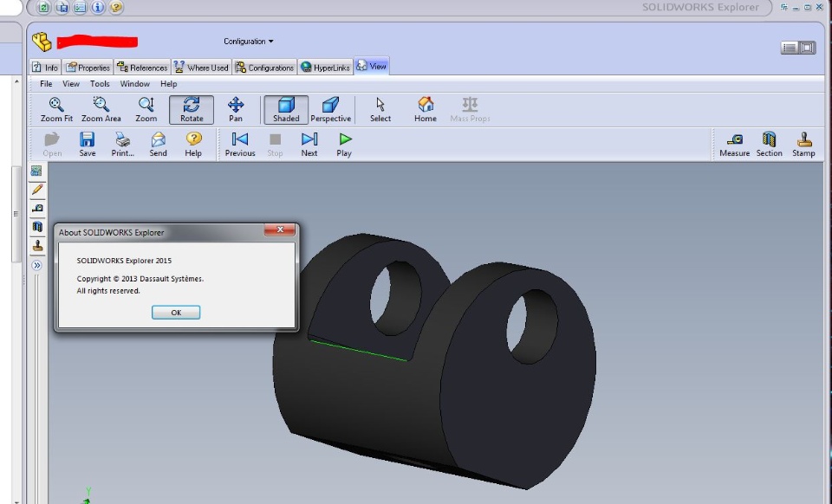
Task: Choose the Pan tool
Action: coord(236,110)
